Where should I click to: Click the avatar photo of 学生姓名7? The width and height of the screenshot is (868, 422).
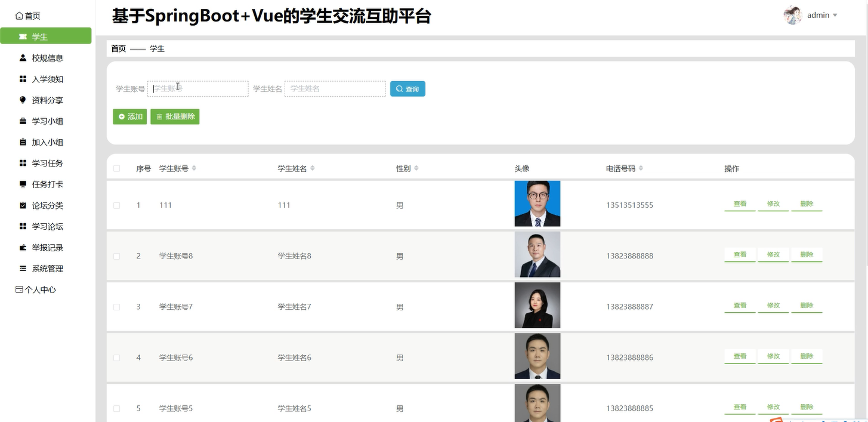538,305
